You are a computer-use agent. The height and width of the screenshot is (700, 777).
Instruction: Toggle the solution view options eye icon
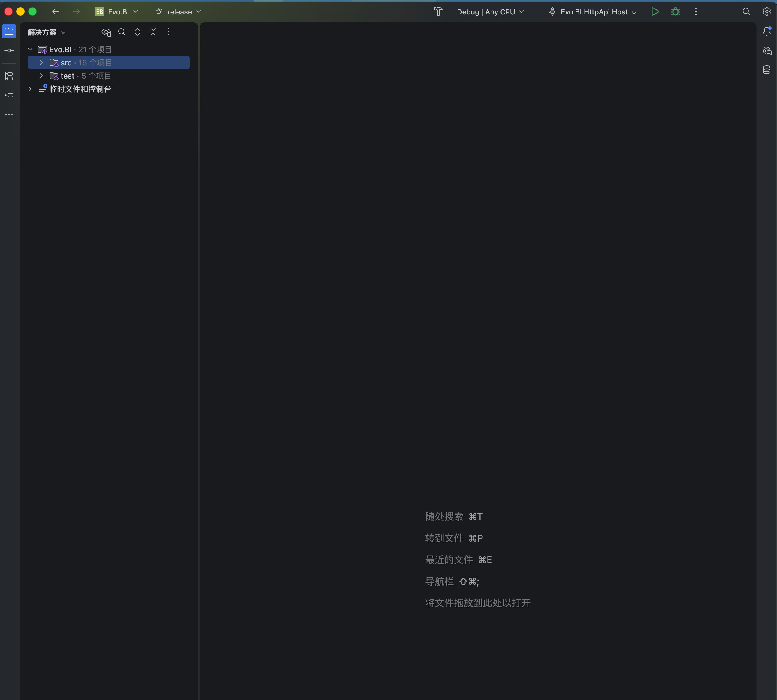(106, 32)
